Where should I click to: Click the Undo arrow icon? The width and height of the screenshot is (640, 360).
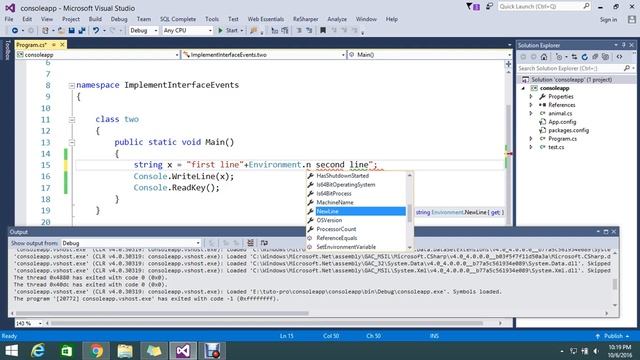96,31
